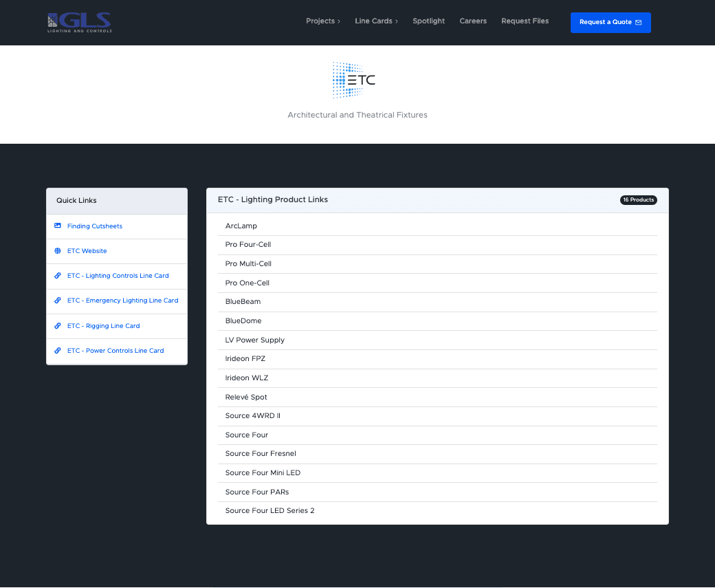Select the Source Four product row
Image resolution: width=715 pixels, height=588 pixels.
tap(437, 435)
